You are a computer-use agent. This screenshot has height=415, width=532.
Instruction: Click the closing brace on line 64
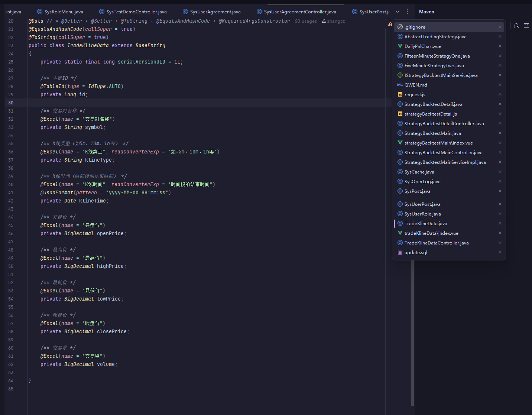(30, 380)
